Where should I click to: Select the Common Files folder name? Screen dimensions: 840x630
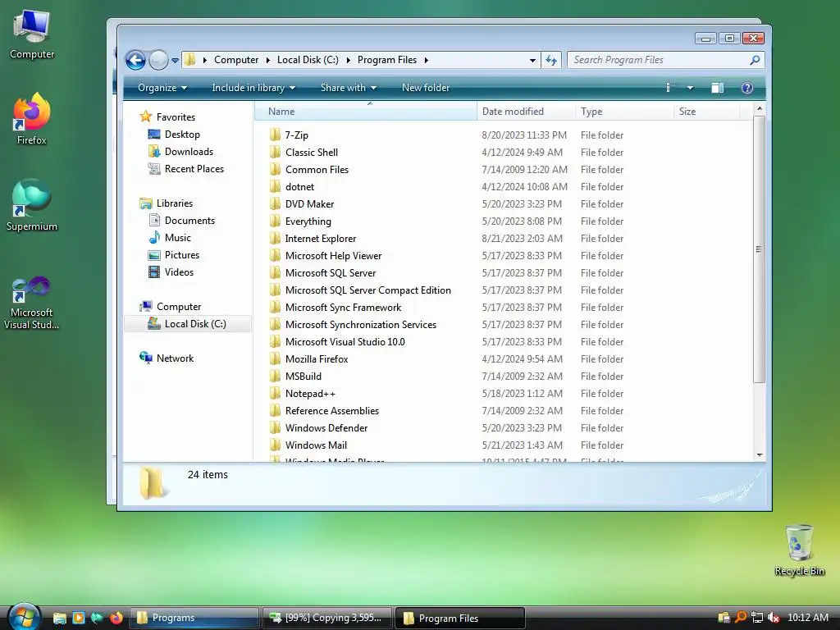[317, 170]
